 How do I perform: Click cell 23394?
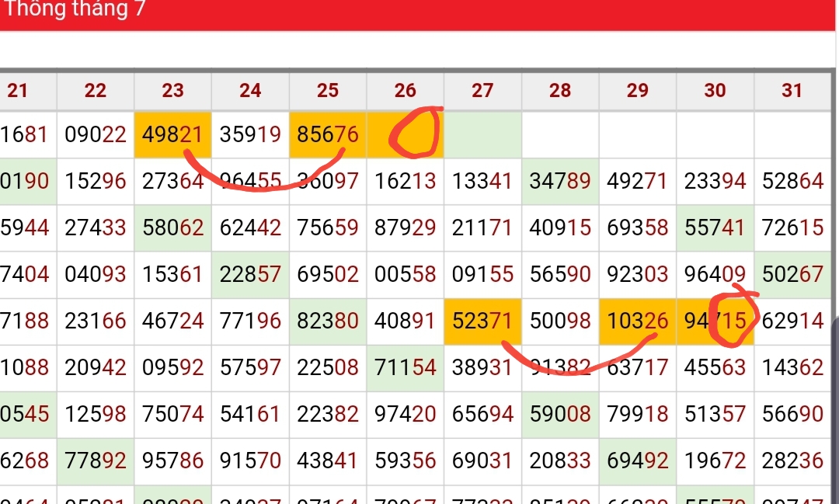pos(715,182)
